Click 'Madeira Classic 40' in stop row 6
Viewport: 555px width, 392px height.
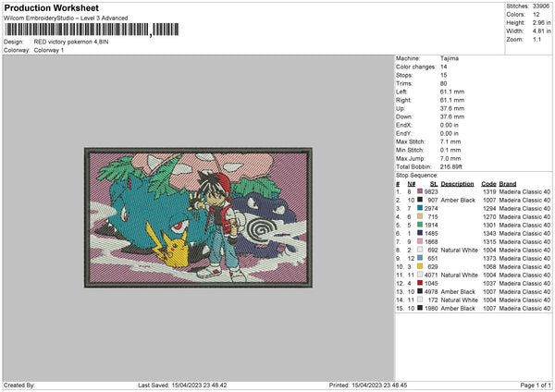point(524,233)
